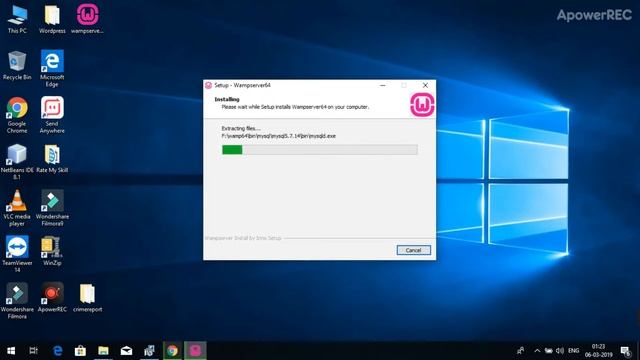Viewport: 640px width, 360px height.
Task: Select the wampserver installer desktop icon
Action: click(87, 19)
